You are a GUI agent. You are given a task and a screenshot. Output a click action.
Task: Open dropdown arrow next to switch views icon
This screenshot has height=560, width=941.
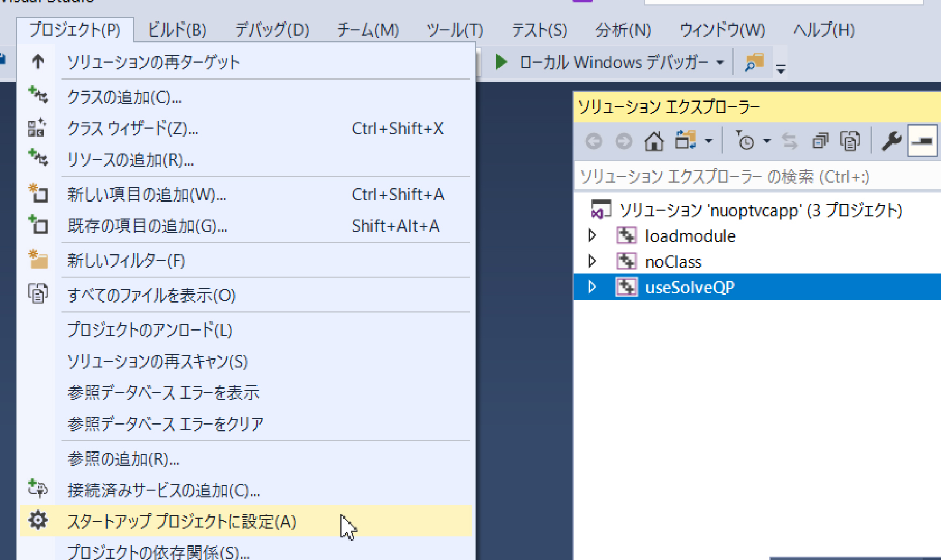click(709, 141)
